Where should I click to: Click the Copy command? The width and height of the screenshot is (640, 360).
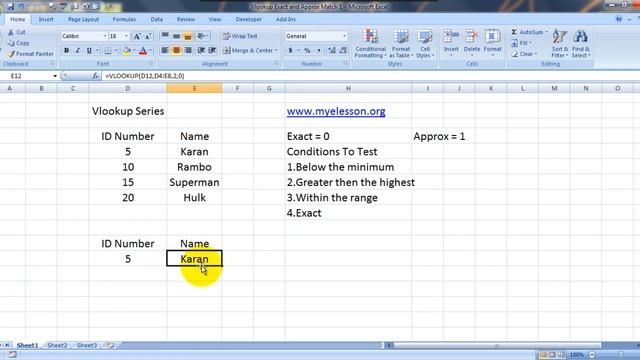coord(18,43)
